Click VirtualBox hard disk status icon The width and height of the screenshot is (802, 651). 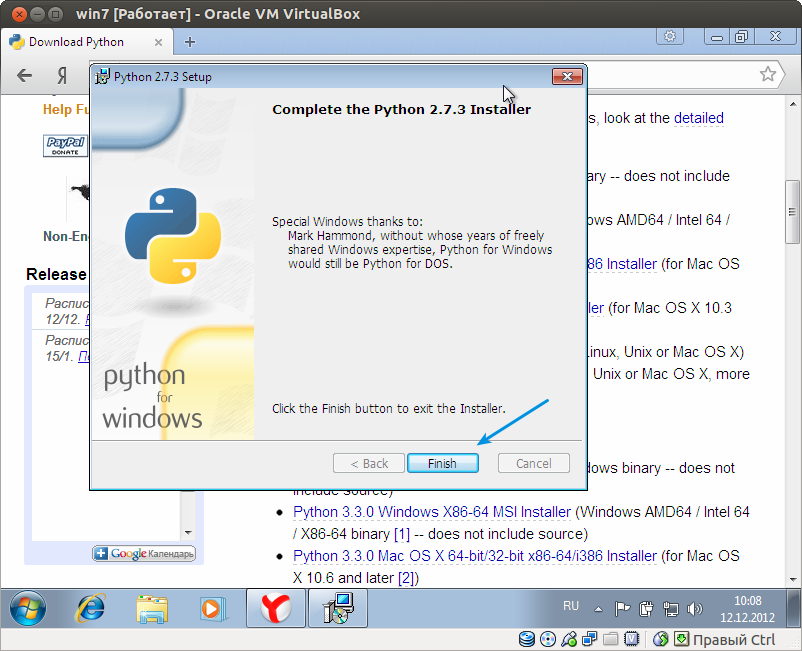click(527, 639)
